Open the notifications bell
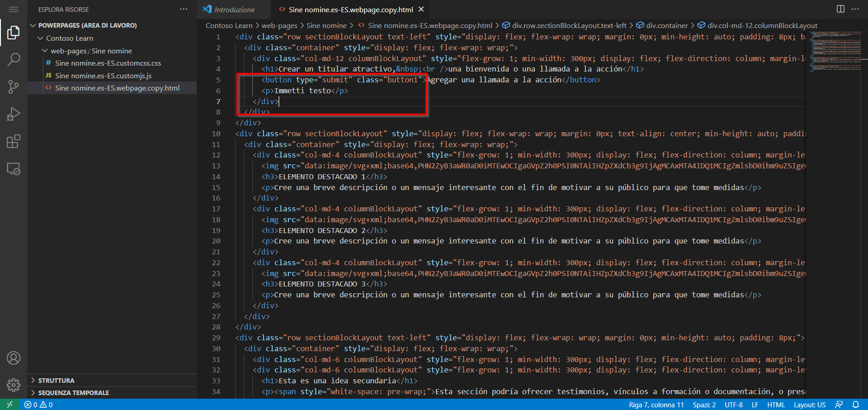The height and width of the screenshot is (410, 868). click(857, 405)
